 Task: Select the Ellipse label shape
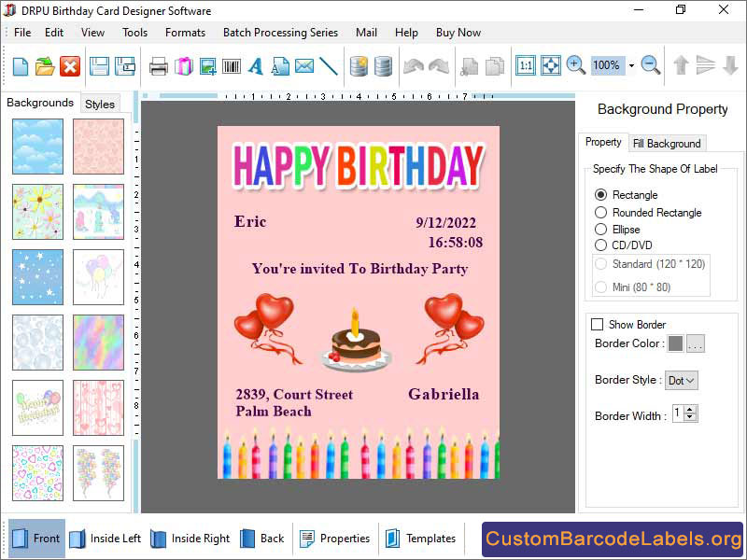[x=599, y=229]
